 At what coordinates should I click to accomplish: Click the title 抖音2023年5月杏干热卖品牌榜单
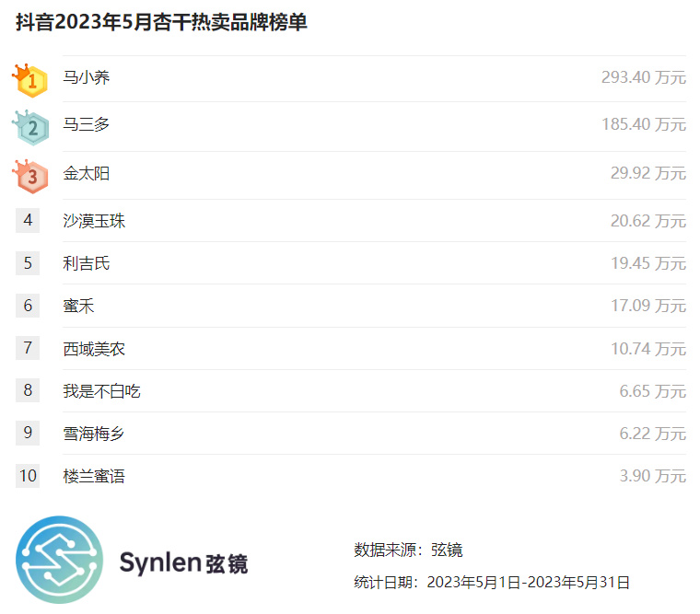(161, 22)
